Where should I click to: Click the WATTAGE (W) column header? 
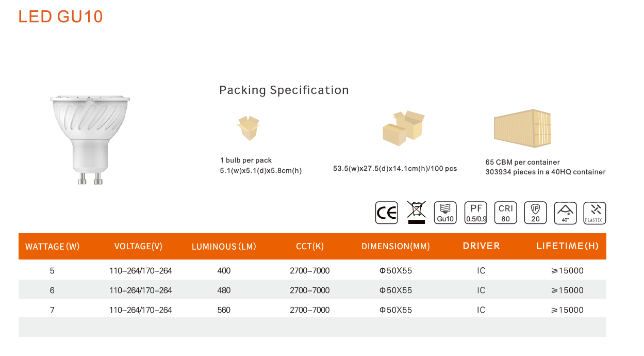pyautogui.click(x=53, y=247)
